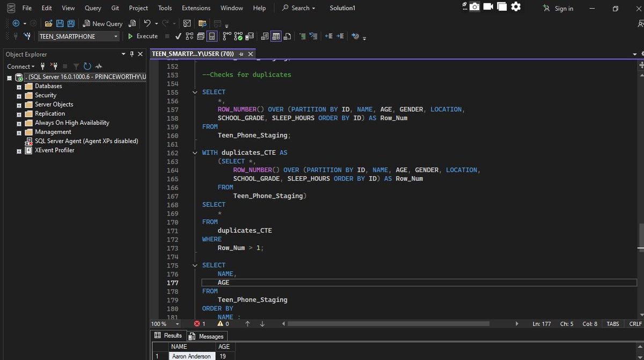644x360 pixels.
Task: Select Results to Grid mode
Action: pos(276,36)
